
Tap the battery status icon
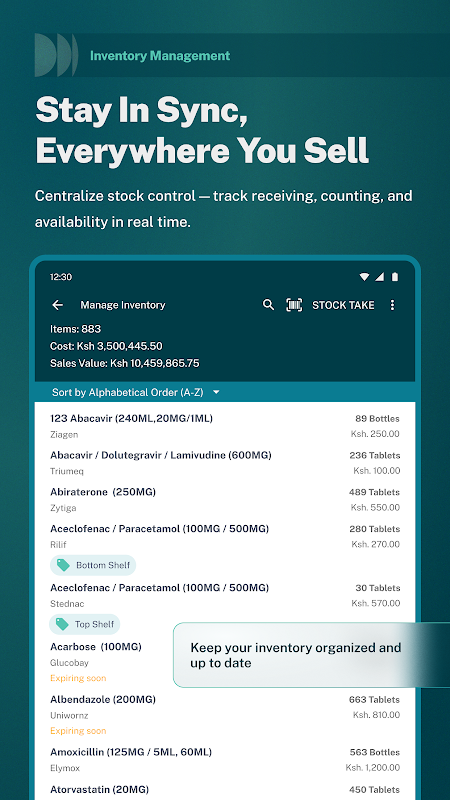(x=394, y=277)
